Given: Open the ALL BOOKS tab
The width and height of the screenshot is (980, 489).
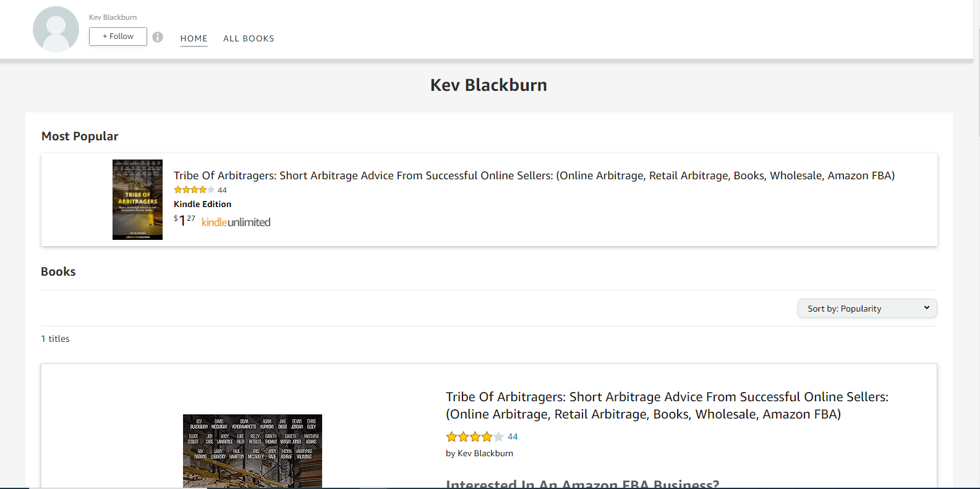Looking at the screenshot, I should pos(249,38).
